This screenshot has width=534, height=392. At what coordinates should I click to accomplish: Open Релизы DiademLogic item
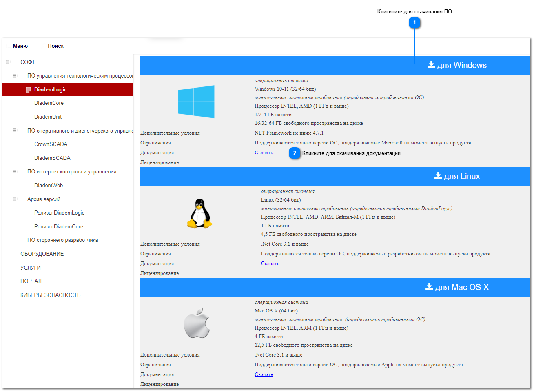coord(60,213)
